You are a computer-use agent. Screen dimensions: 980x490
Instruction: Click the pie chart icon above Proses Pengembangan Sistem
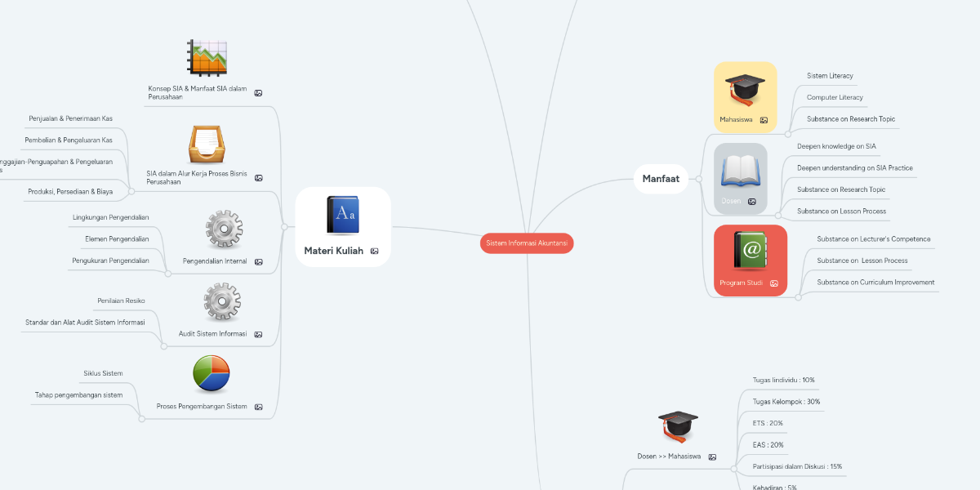pos(211,374)
